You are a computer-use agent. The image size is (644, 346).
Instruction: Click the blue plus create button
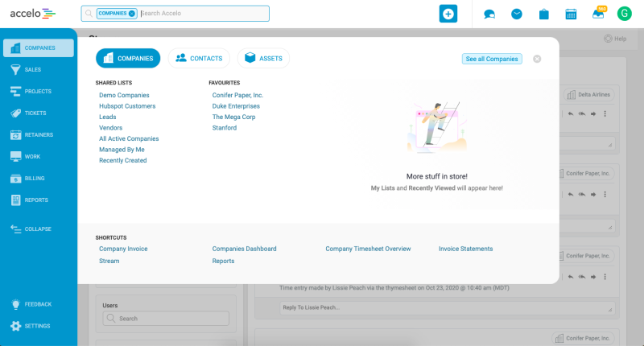pos(448,14)
